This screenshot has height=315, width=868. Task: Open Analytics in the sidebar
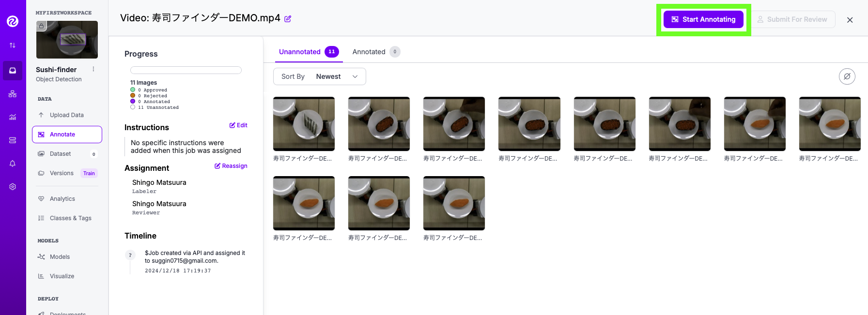click(x=67, y=199)
